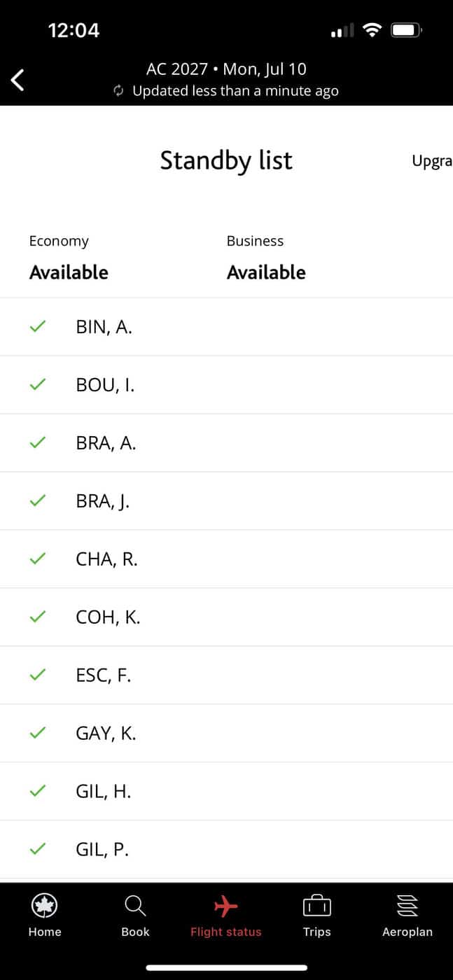The image size is (453, 980).
Task: Select the Standby list tab heading
Action: 226,160
